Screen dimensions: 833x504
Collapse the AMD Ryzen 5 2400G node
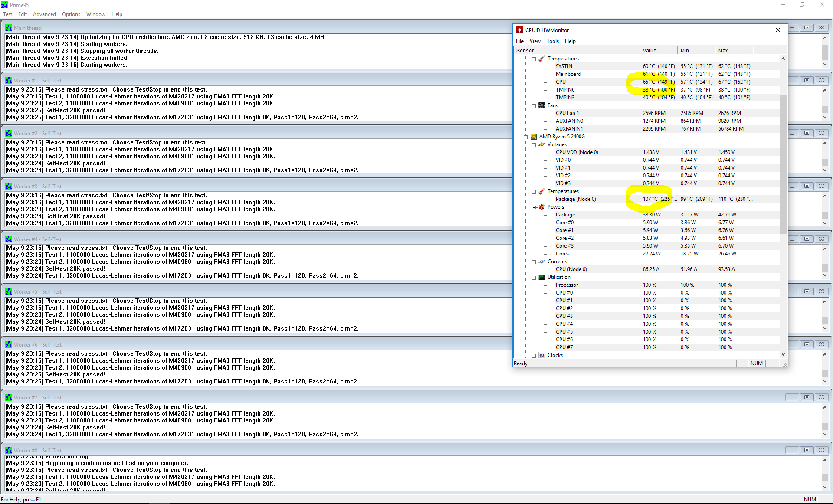click(x=526, y=137)
